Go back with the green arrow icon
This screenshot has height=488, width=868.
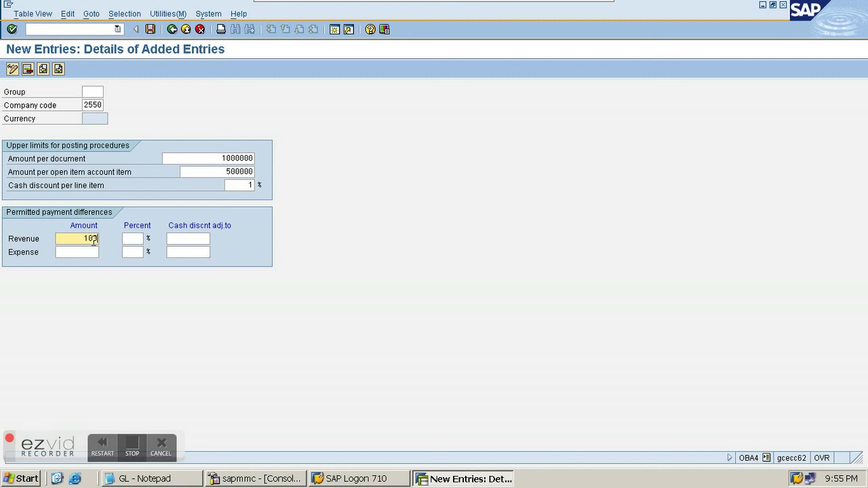click(172, 29)
